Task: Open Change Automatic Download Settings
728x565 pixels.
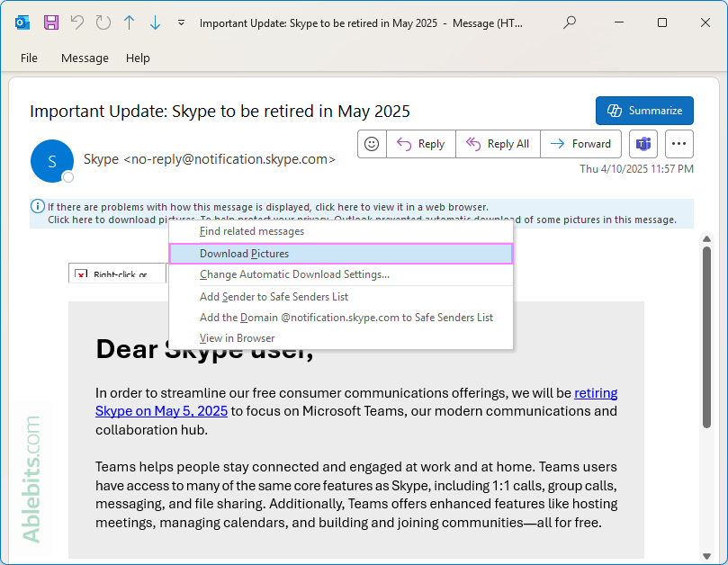Action: (x=341, y=274)
